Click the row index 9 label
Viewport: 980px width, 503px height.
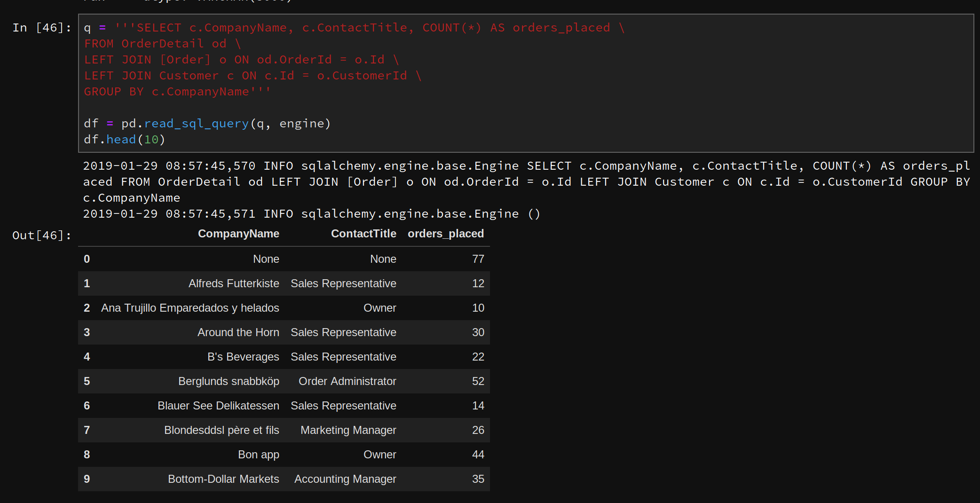87,479
